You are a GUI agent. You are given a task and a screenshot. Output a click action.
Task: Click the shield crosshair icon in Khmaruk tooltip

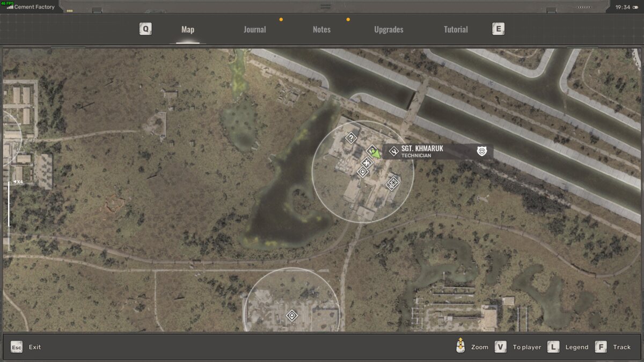tap(481, 151)
